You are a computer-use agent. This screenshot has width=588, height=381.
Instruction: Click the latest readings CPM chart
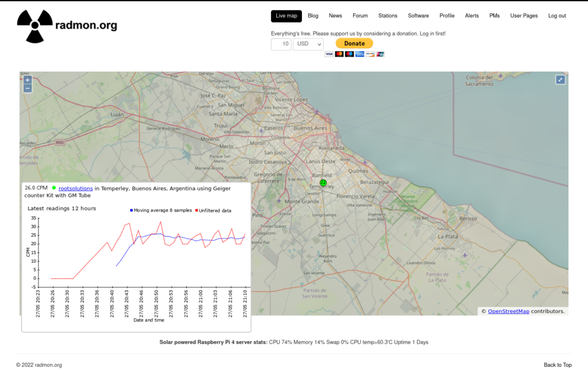[x=138, y=252]
